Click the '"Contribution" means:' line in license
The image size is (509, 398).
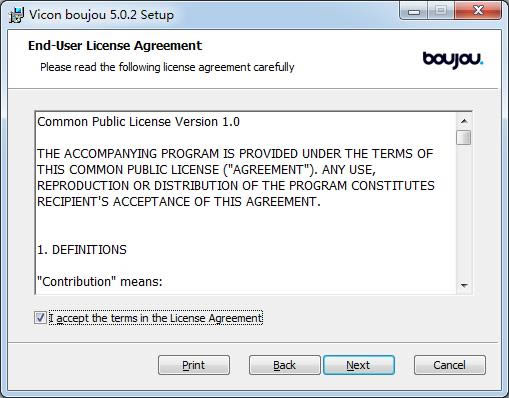click(100, 282)
